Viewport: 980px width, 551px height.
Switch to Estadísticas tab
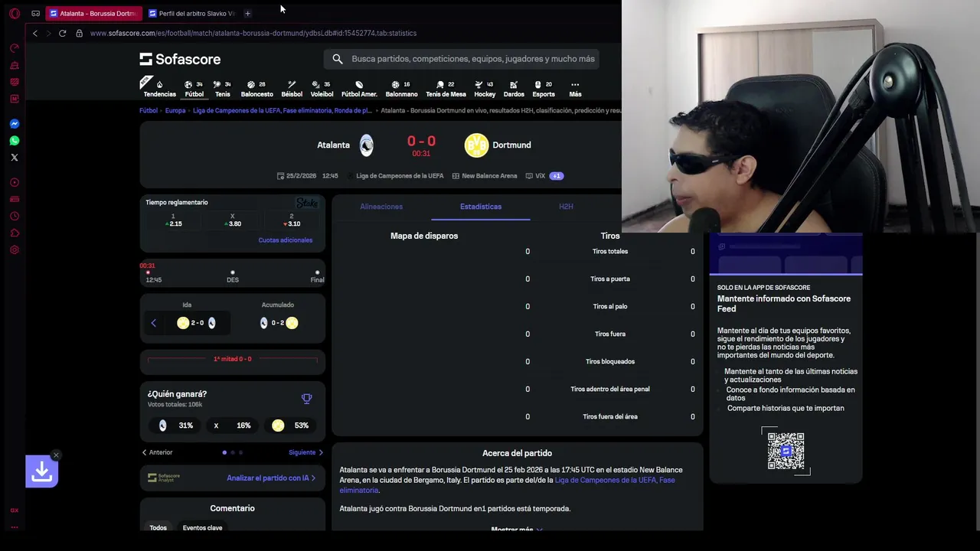(x=481, y=207)
